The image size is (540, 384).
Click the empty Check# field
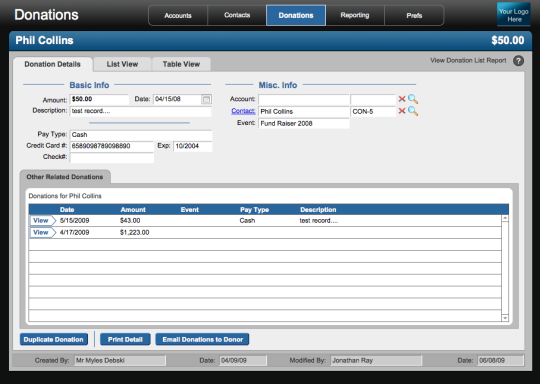coord(112,157)
